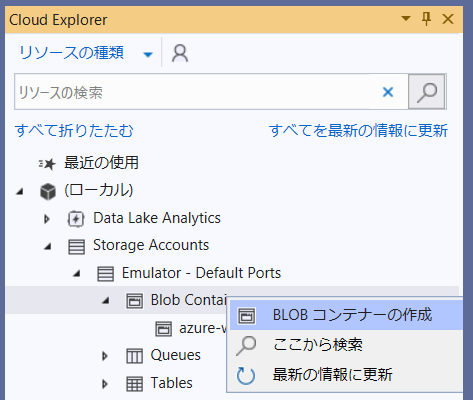Open the リソースの種類 dropdown arrow
This screenshot has width=473, height=400.
(x=148, y=54)
